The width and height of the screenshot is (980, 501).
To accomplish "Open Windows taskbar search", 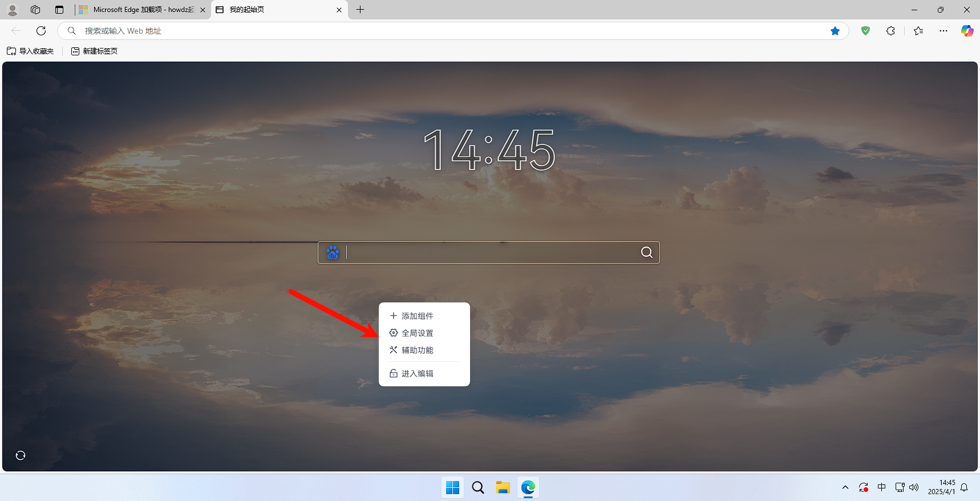I will 478,487.
